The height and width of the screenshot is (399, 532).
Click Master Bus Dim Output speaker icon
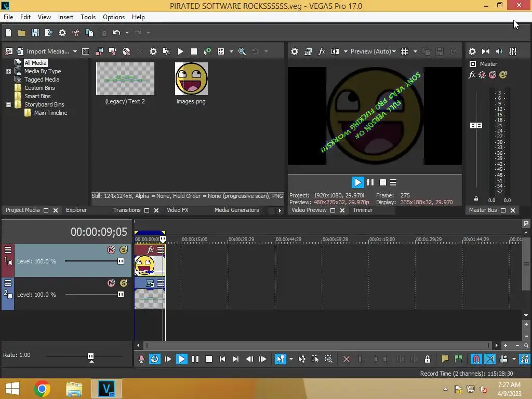499,51
